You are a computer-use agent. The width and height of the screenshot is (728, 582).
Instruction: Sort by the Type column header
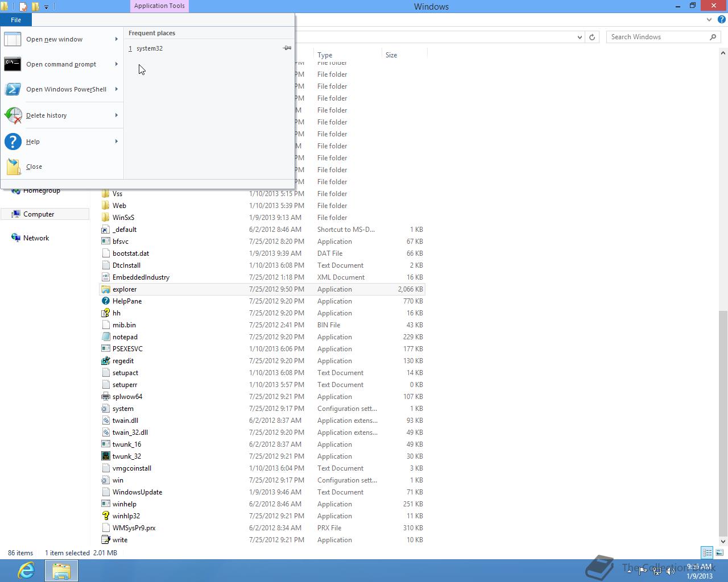(347, 55)
